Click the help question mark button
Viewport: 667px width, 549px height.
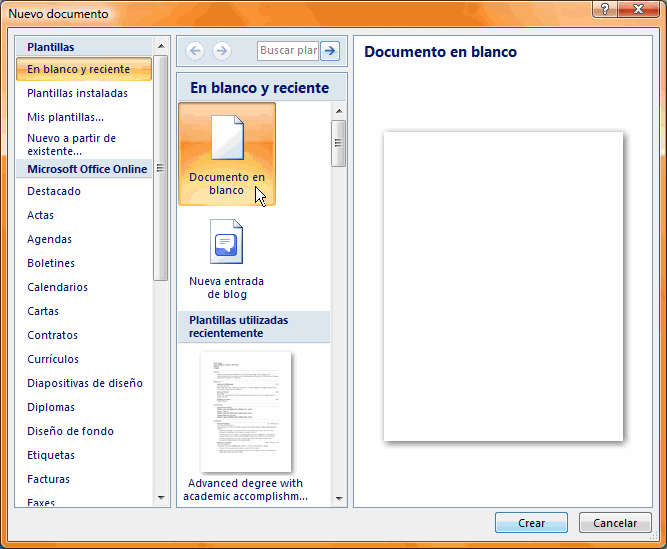click(604, 9)
